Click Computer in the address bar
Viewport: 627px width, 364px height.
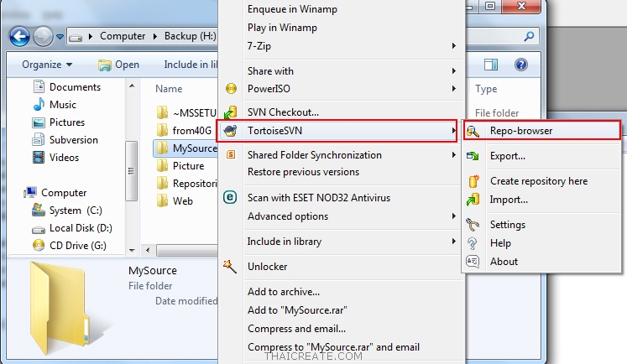point(123,36)
